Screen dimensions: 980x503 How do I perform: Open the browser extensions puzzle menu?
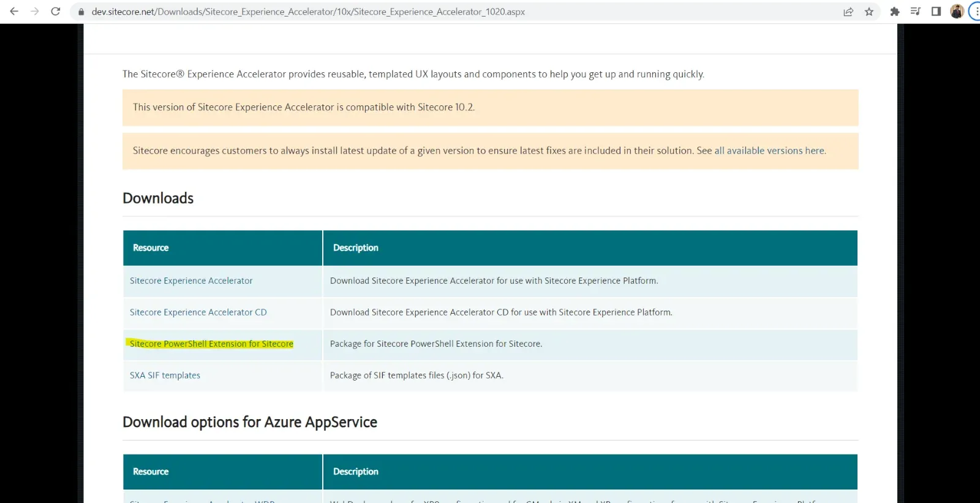[895, 12]
